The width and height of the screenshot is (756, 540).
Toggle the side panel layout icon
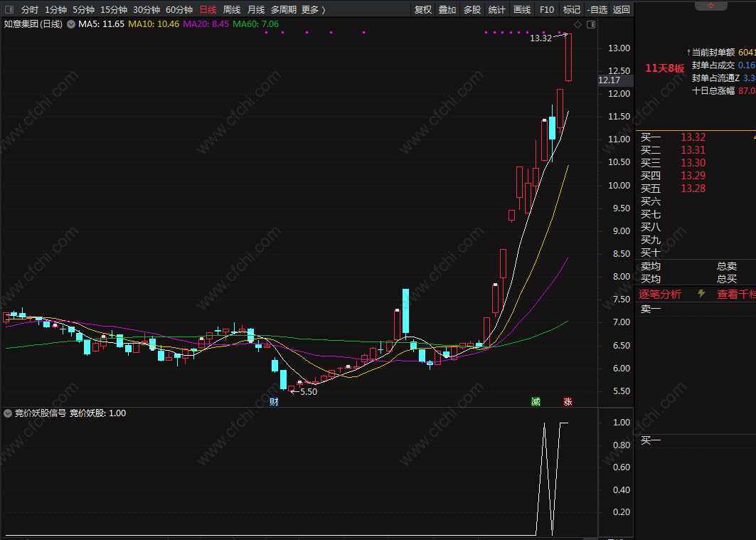tap(591, 25)
